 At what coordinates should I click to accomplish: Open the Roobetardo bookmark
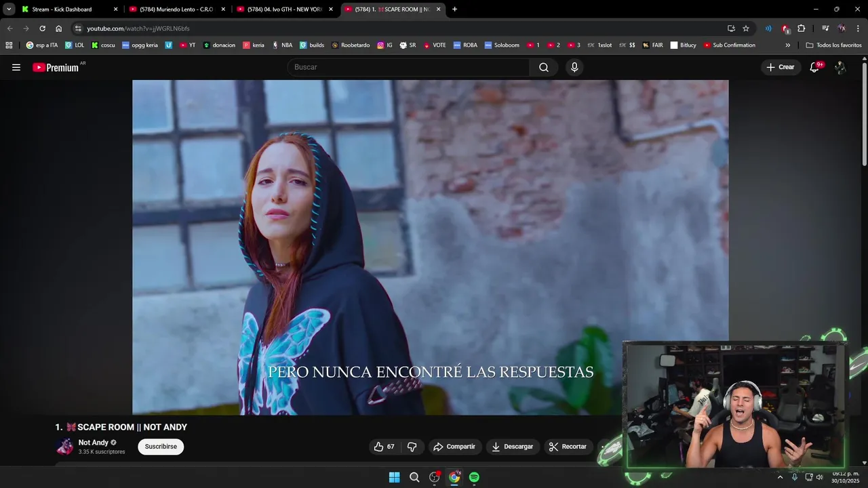pos(351,45)
